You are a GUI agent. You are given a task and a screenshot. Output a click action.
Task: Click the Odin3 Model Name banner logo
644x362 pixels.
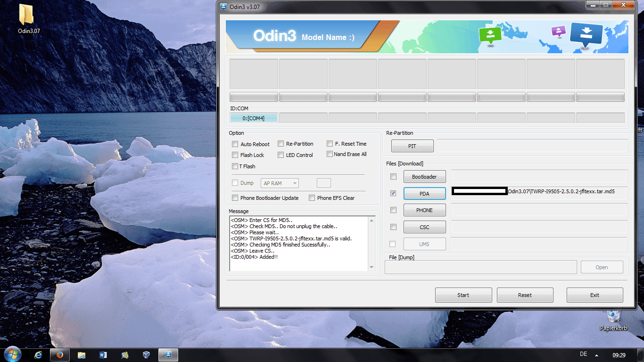point(304,36)
